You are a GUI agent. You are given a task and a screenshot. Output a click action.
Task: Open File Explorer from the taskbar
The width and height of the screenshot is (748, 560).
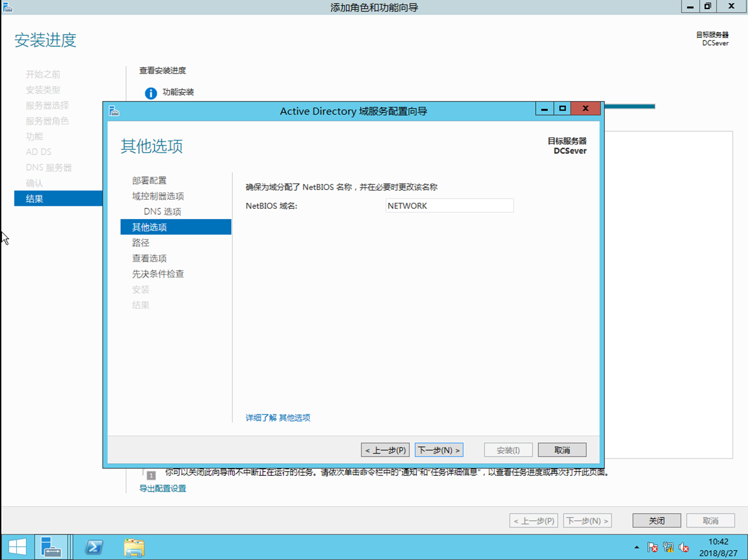134,547
